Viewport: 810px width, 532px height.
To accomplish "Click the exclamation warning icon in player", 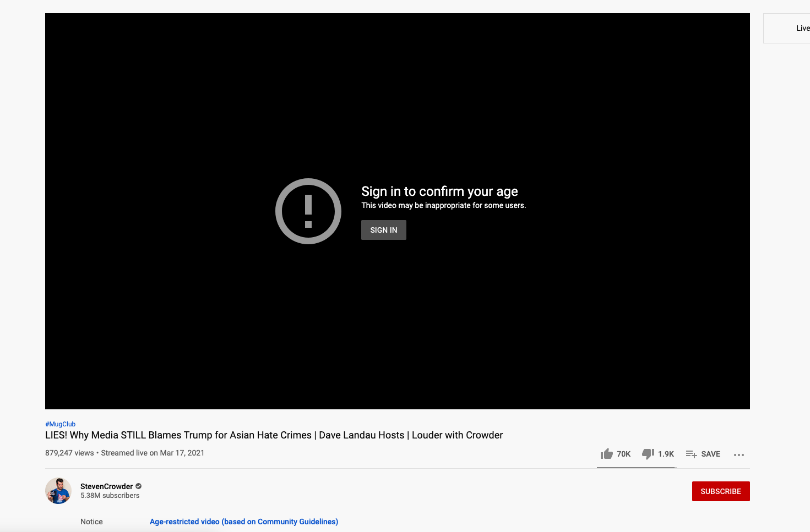I will pyautogui.click(x=308, y=211).
